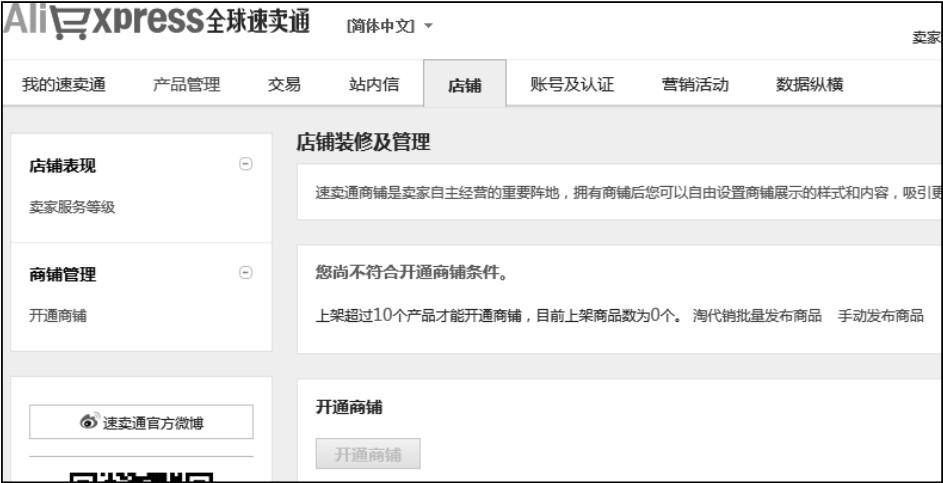
Task: Open the 账号及认证 tab
Action: (572, 84)
